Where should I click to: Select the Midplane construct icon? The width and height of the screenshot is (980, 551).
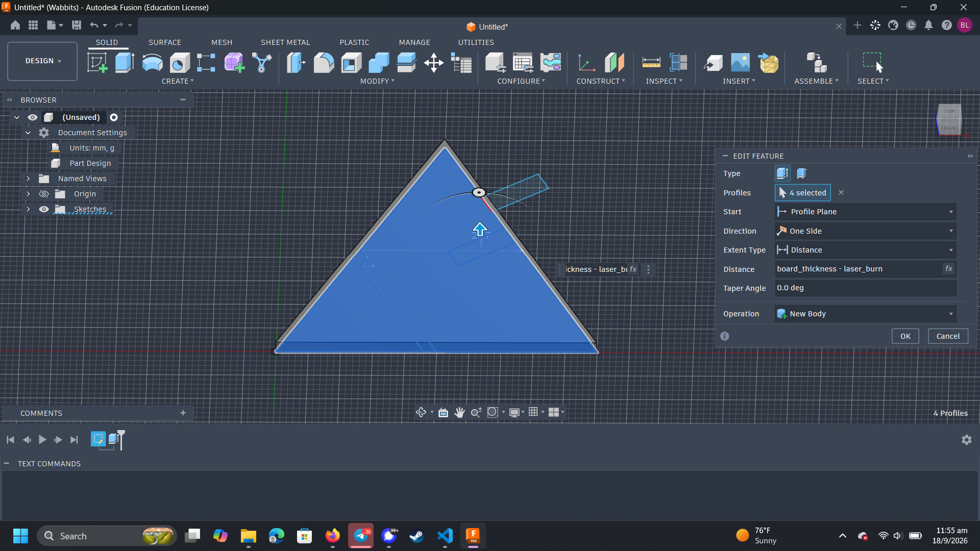point(615,63)
